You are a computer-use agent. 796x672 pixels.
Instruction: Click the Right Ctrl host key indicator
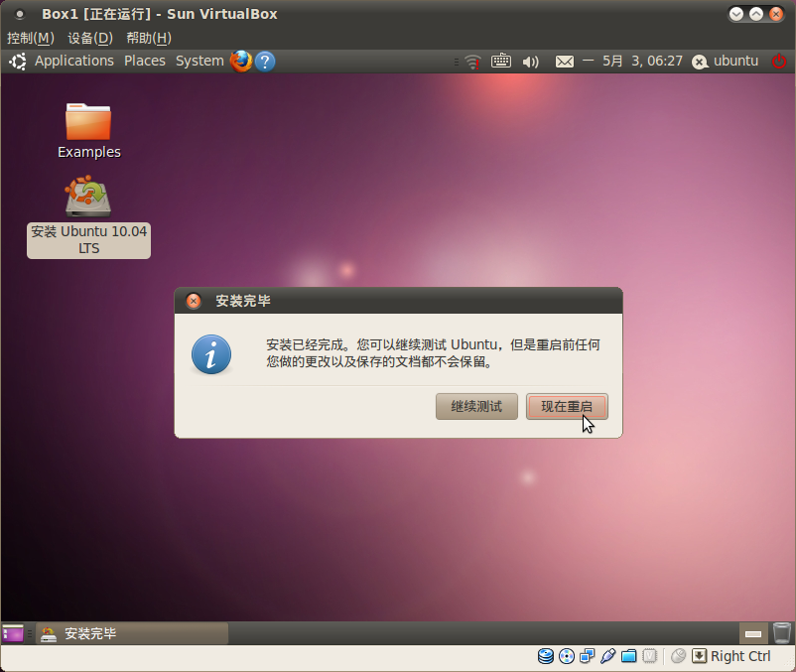740,656
